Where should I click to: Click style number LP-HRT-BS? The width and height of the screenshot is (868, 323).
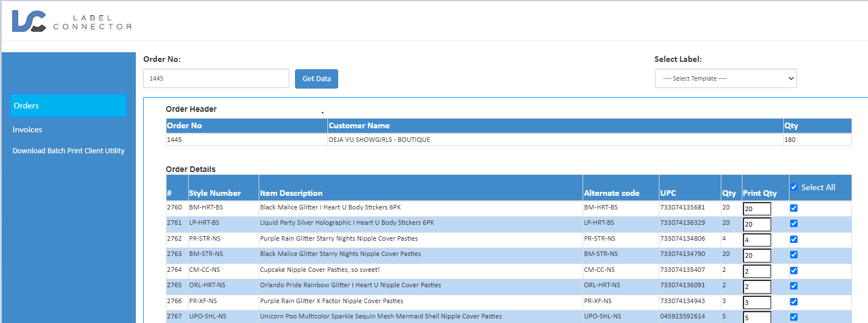click(x=204, y=223)
